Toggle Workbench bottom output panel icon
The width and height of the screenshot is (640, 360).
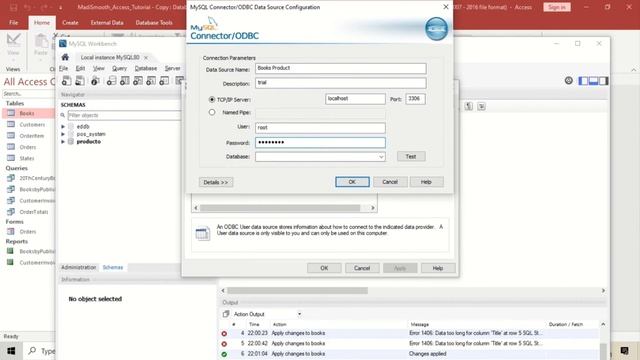click(593, 81)
